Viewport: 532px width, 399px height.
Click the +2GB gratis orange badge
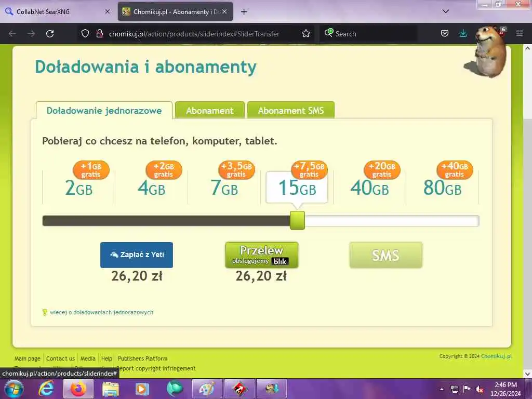click(164, 170)
